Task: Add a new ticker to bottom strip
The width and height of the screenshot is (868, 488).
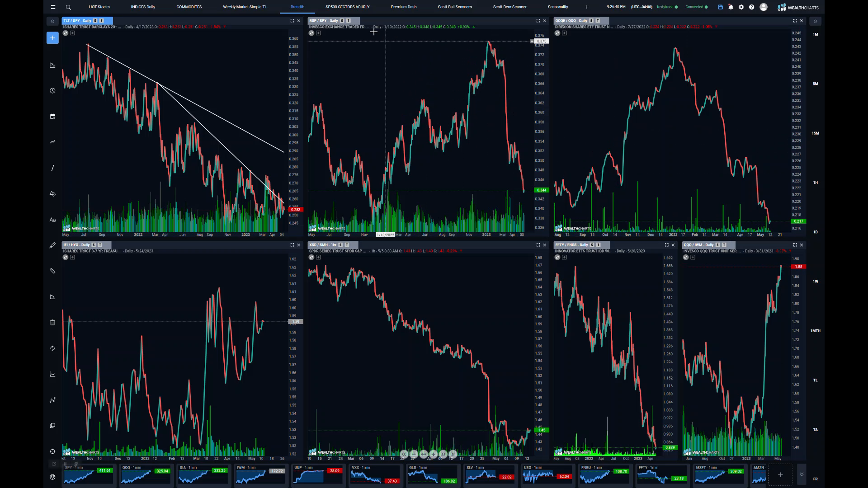Action: [x=780, y=474]
